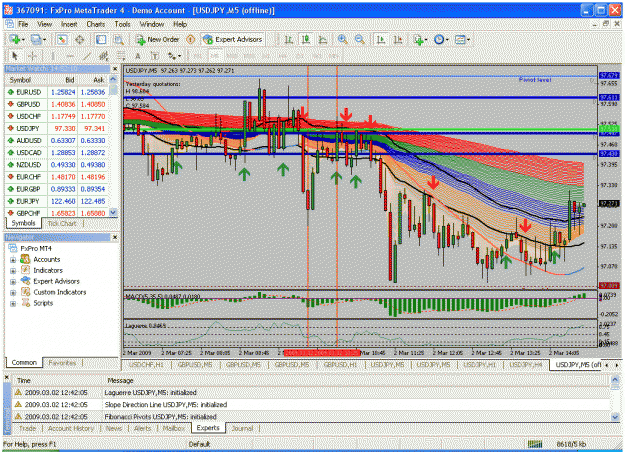Click the Profiles toolbar icon
Screen dimensions: 625x452
(36, 39)
